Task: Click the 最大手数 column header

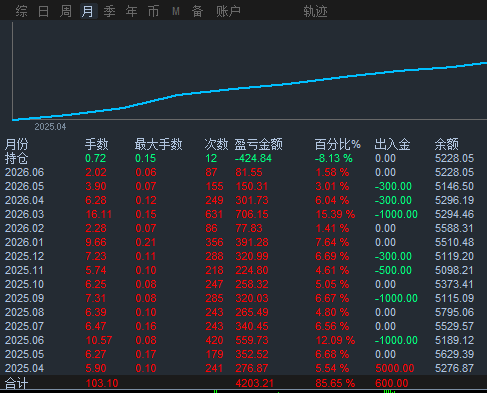Action: (159, 144)
